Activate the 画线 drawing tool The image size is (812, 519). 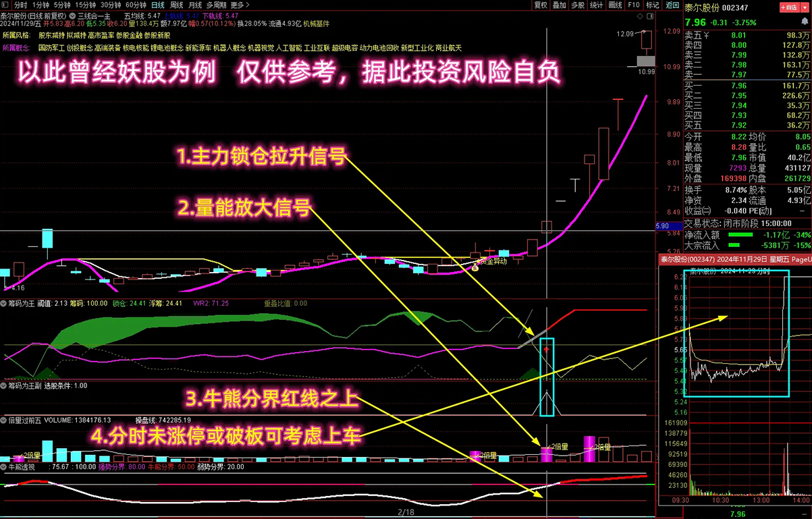tap(615, 5)
